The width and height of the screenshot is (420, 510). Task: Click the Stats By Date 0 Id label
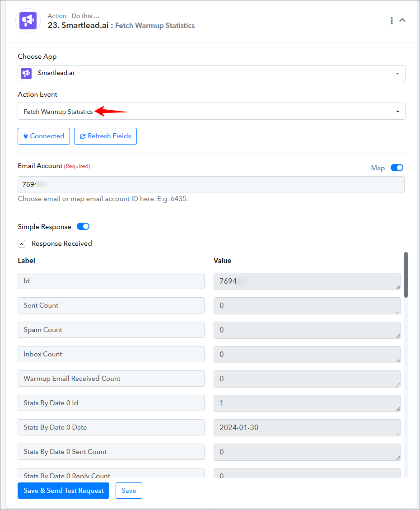point(111,403)
